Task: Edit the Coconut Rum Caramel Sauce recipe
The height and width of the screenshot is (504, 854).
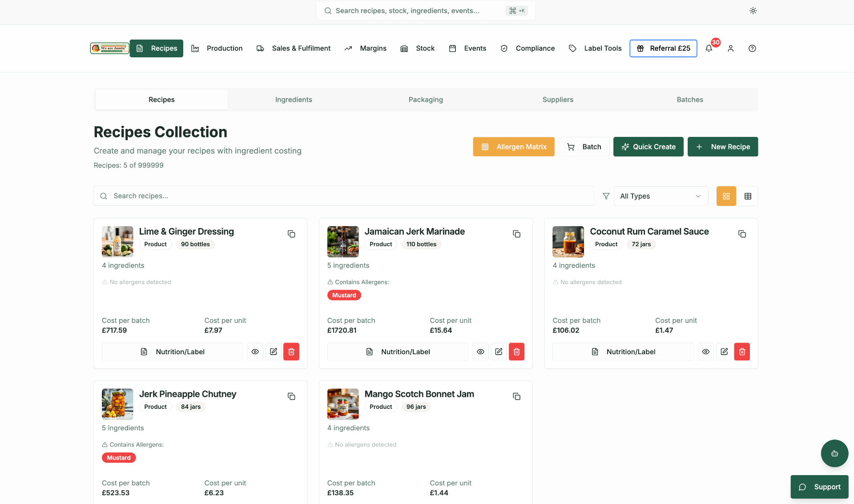Action: coord(724,352)
